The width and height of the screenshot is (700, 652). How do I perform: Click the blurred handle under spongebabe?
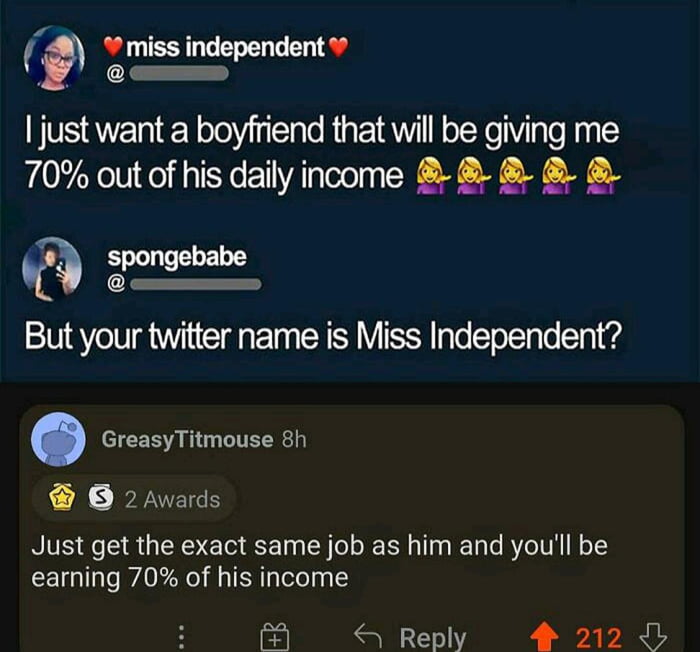coord(196,284)
